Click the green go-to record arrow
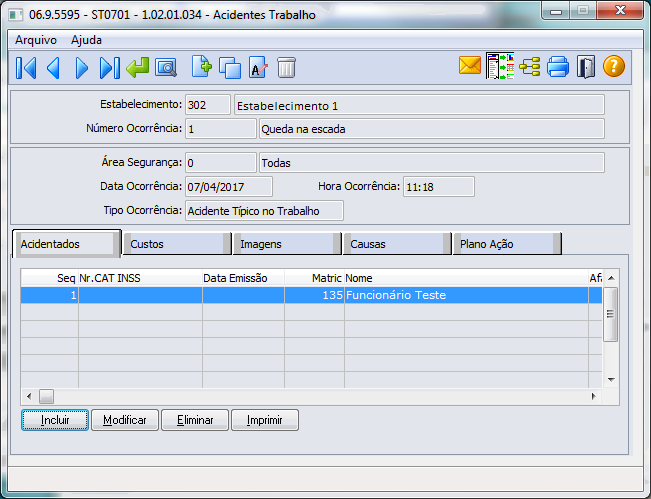 tap(137, 68)
